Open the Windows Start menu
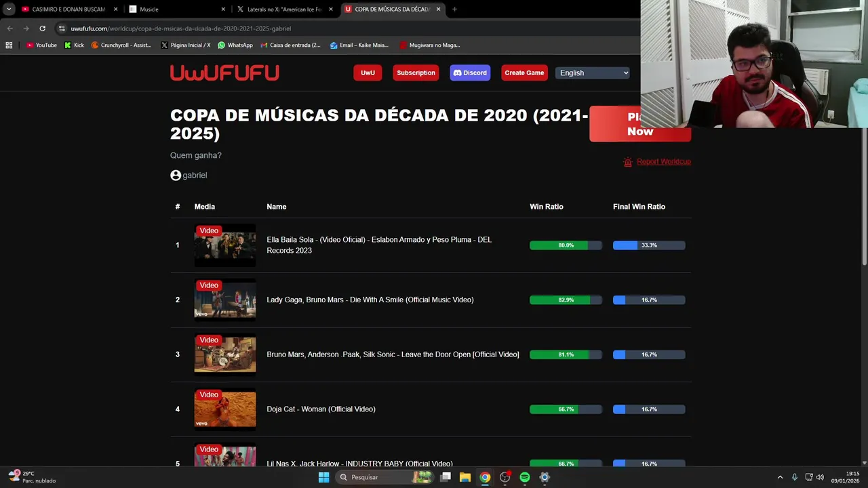Image resolution: width=868 pixels, height=488 pixels. (323, 477)
